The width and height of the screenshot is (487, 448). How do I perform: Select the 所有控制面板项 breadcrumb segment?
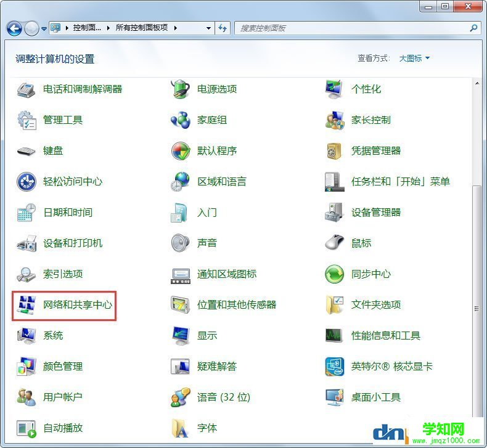pos(142,28)
